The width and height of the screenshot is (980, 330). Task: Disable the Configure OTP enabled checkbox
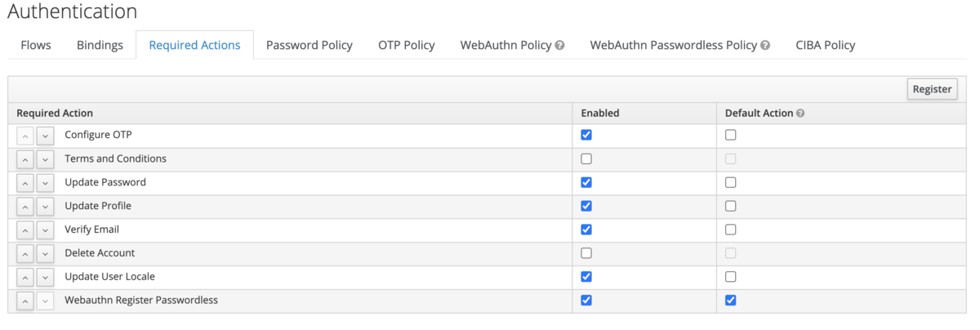pyautogui.click(x=586, y=135)
